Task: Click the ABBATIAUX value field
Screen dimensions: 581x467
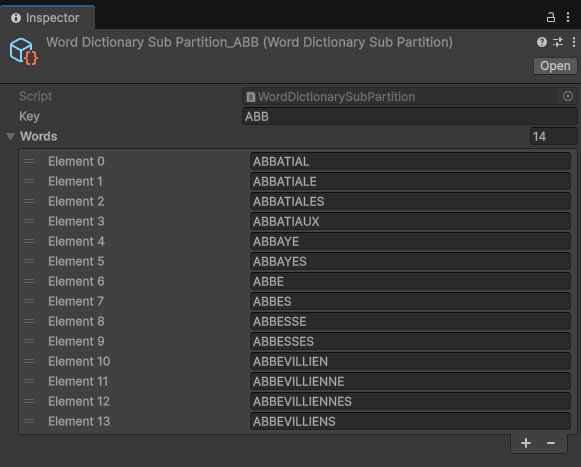Action: [410, 221]
